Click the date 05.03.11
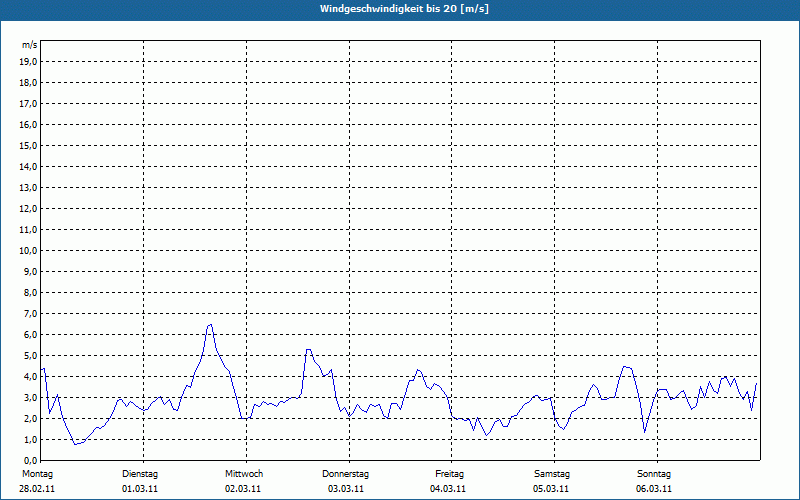 pyautogui.click(x=551, y=489)
